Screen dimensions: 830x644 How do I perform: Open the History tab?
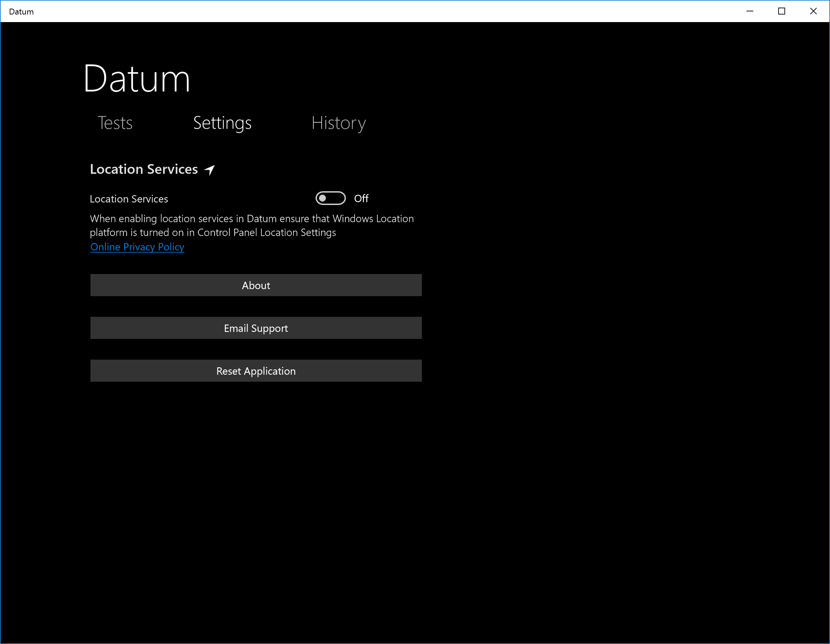tap(339, 123)
